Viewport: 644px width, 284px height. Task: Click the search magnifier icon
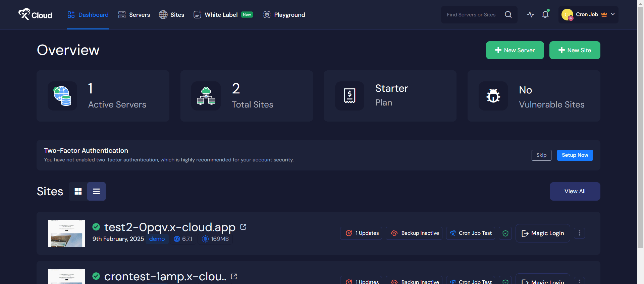point(508,15)
